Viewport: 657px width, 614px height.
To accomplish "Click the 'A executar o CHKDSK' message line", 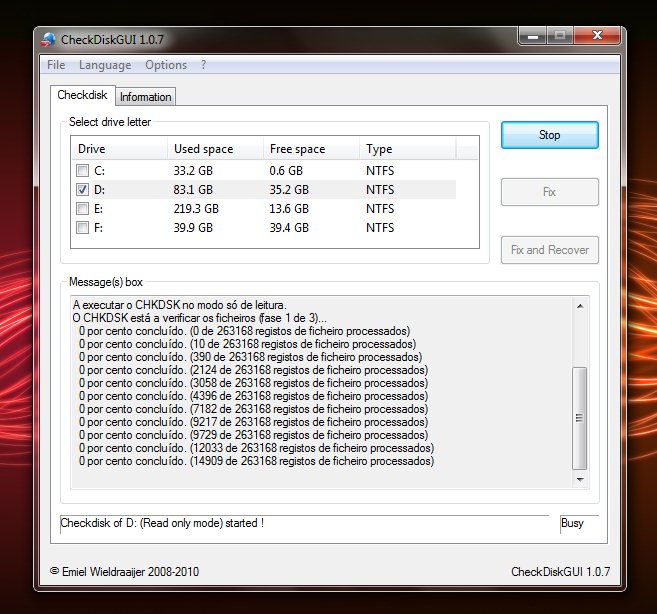I will pyautogui.click(x=180, y=305).
